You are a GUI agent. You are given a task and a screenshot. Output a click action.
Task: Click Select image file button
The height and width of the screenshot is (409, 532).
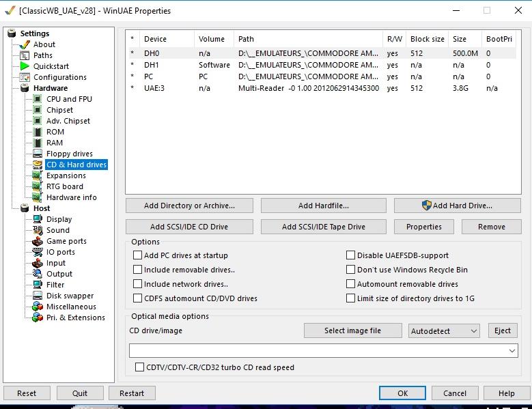point(353,330)
